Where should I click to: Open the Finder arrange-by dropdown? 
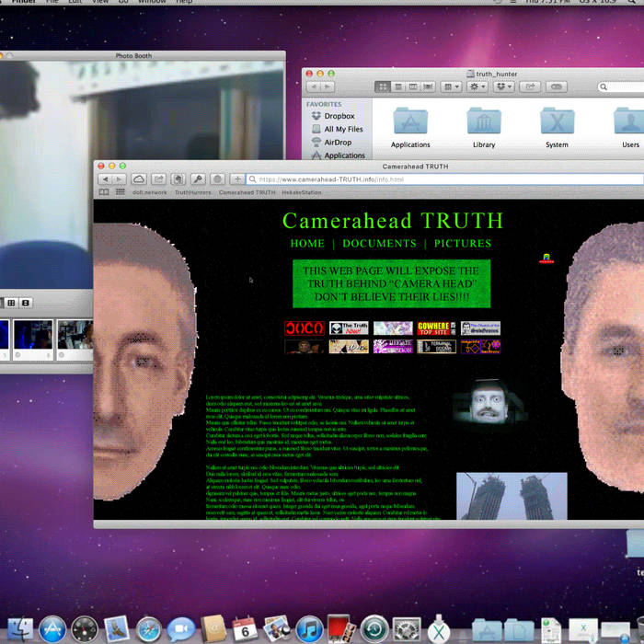[451, 86]
